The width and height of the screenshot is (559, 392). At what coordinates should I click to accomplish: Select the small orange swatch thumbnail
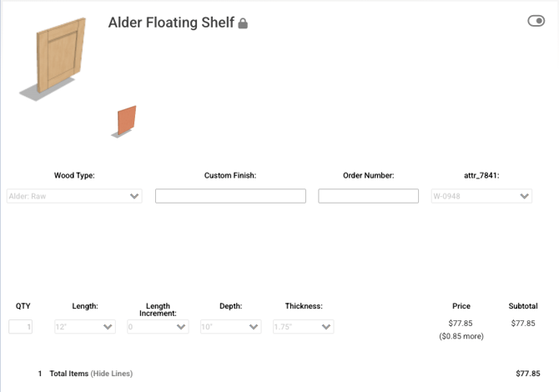[x=125, y=121]
